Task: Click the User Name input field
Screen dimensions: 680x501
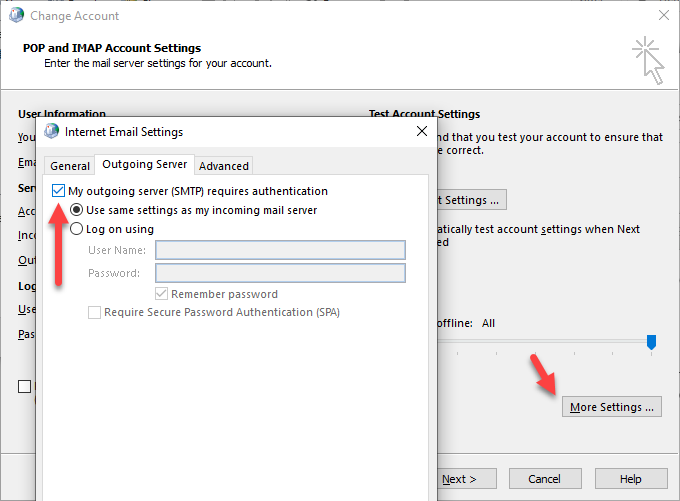Action: click(x=280, y=250)
